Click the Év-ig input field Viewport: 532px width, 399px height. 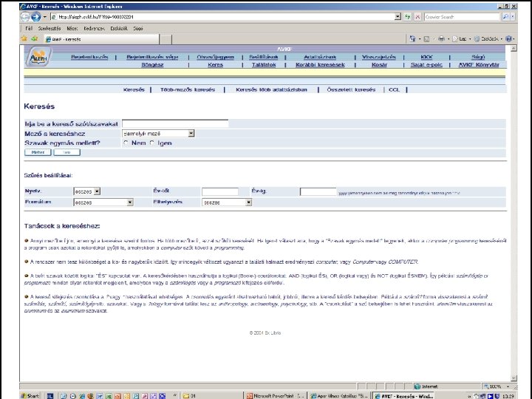[318, 191]
